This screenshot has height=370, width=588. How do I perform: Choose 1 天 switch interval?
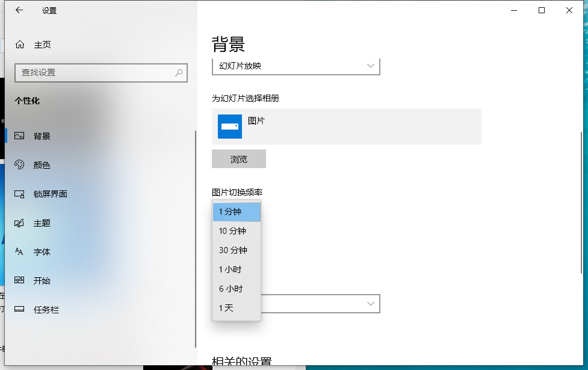tap(237, 308)
